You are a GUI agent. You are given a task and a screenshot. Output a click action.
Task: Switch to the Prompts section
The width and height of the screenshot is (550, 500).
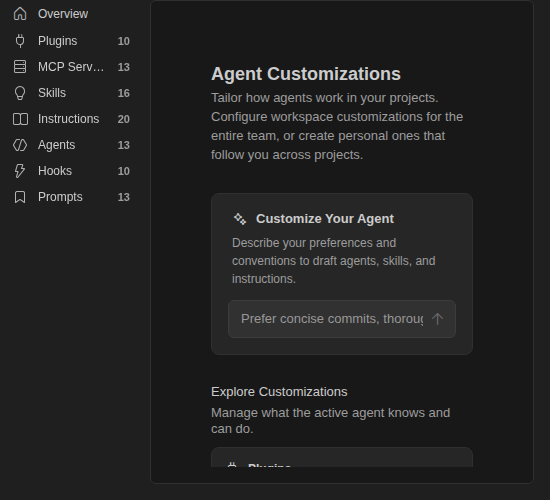72,197
